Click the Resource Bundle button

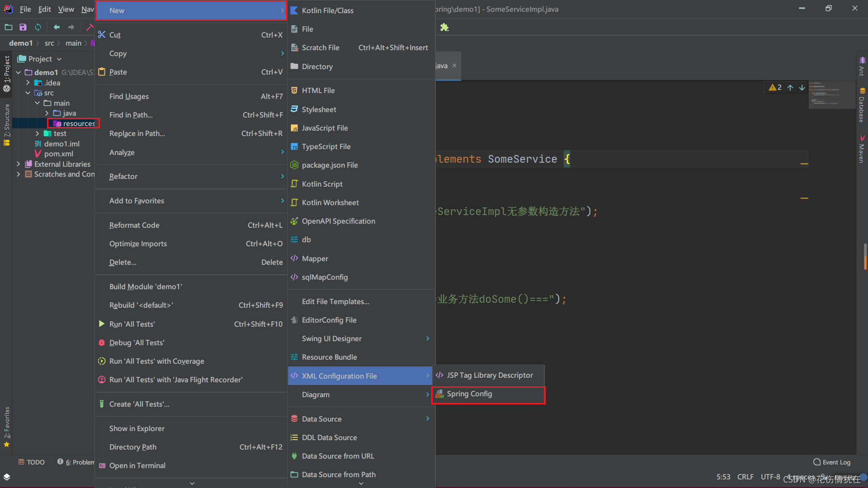(x=329, y=357)
